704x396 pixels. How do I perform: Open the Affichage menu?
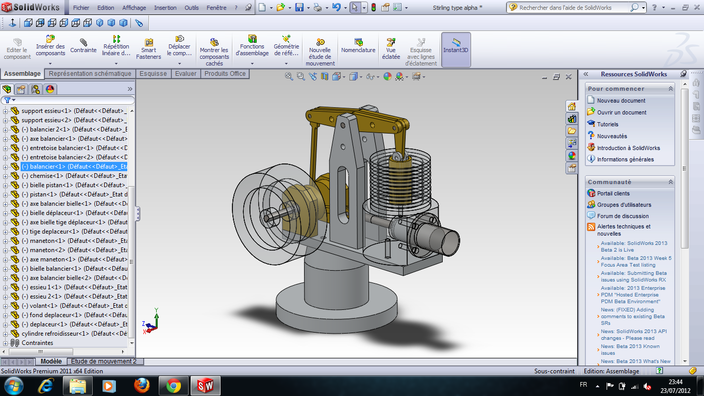[x=134, y=8]
